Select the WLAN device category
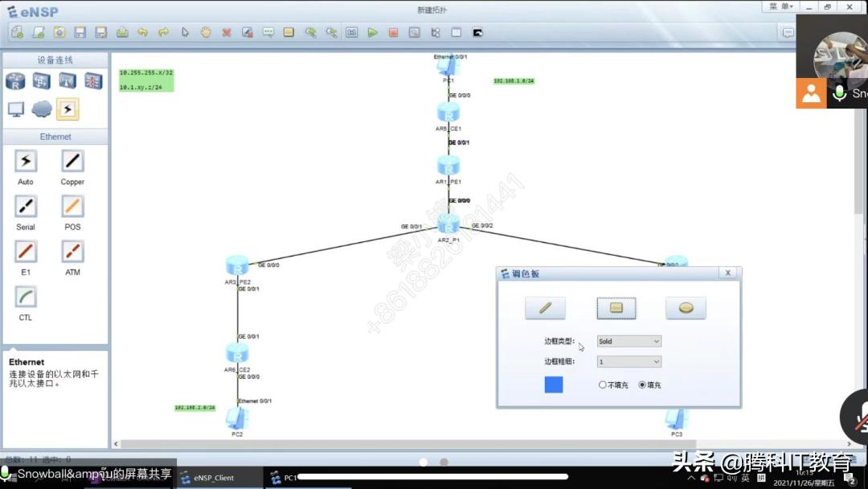 (68, 81)
